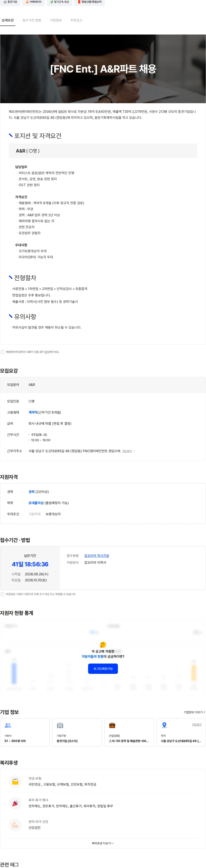206x868 pixels.
Task: Click info icon beside 마감일은 기업의 사정 notice
Action: (3, 594)
